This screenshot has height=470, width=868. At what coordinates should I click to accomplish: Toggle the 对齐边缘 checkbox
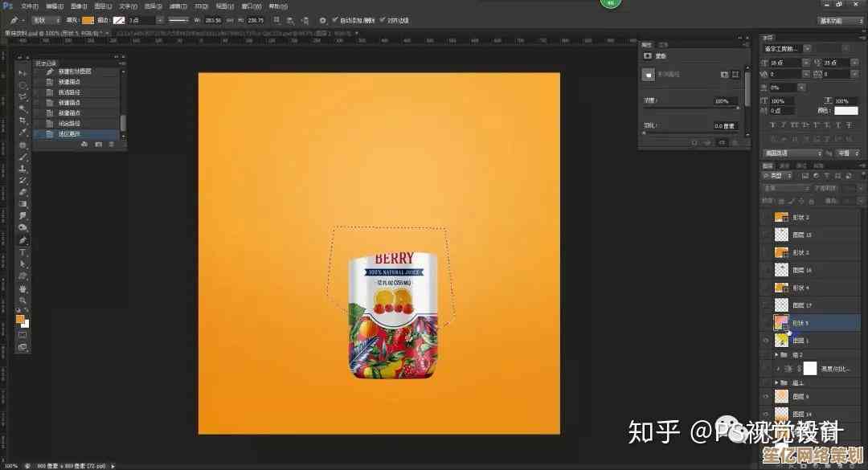(x=383, y=19)
